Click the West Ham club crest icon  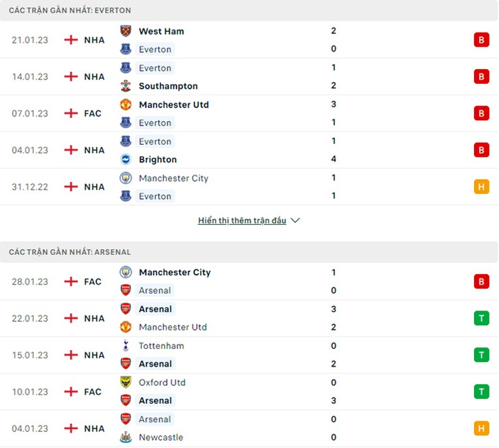125,31
